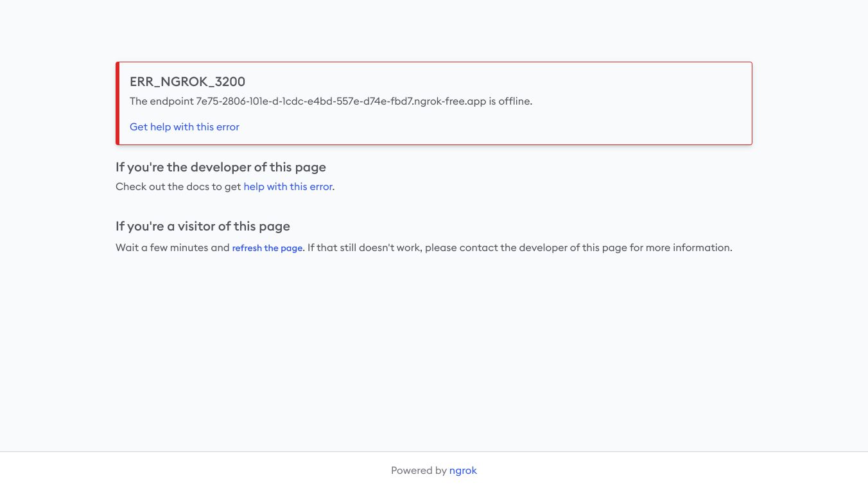
Task: Click the "Powered by" footer text
Action: [419, 471]
